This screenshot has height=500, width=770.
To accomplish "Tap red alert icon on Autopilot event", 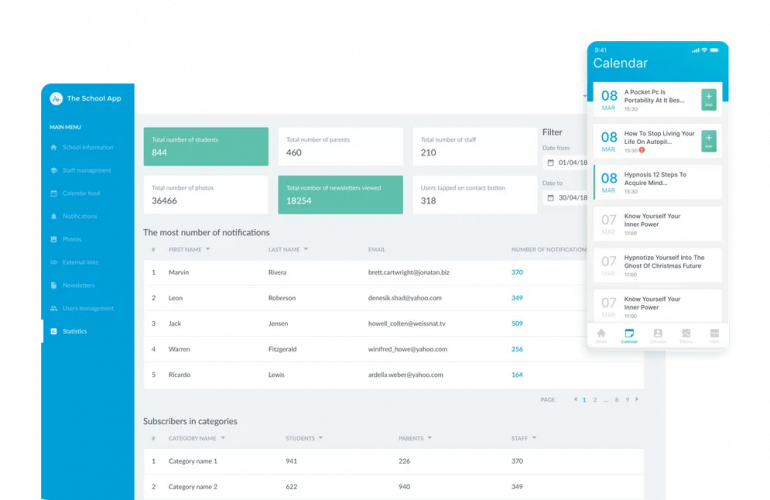I will click(642, 150).
